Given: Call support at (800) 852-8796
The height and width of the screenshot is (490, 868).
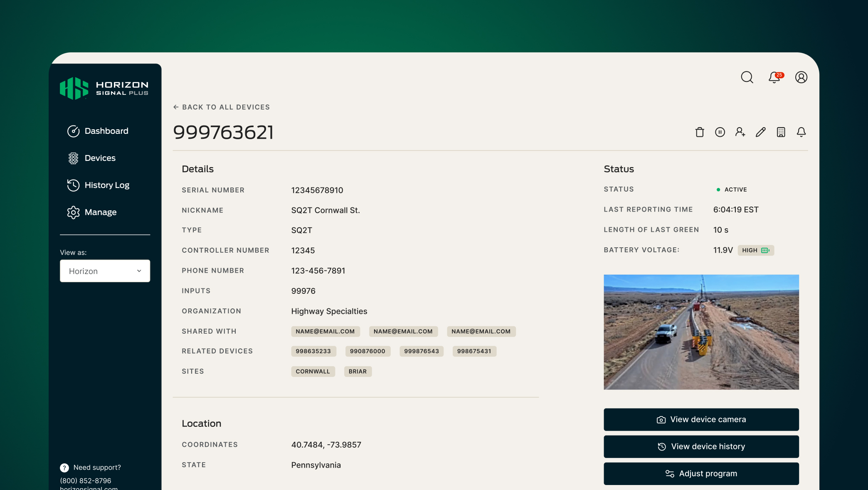Looking at the screenshot, I should pos(85,480).
